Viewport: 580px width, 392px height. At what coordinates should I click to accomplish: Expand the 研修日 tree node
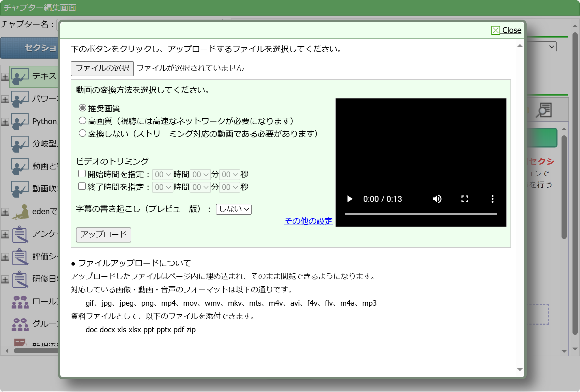coord(5,279)
